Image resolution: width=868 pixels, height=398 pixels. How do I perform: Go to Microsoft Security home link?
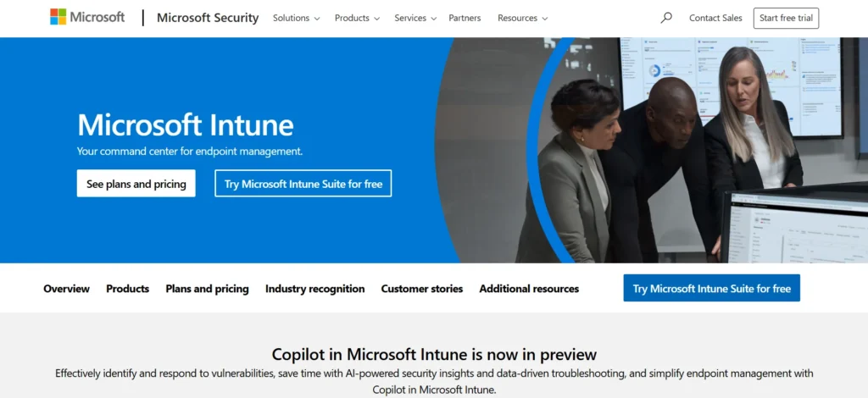tap(208, 18)
